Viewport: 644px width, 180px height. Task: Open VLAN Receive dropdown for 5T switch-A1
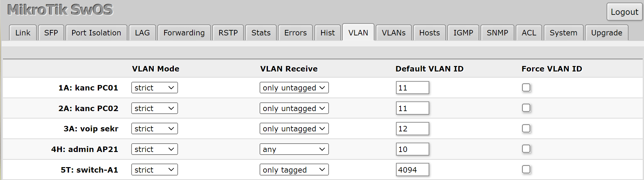294,170
